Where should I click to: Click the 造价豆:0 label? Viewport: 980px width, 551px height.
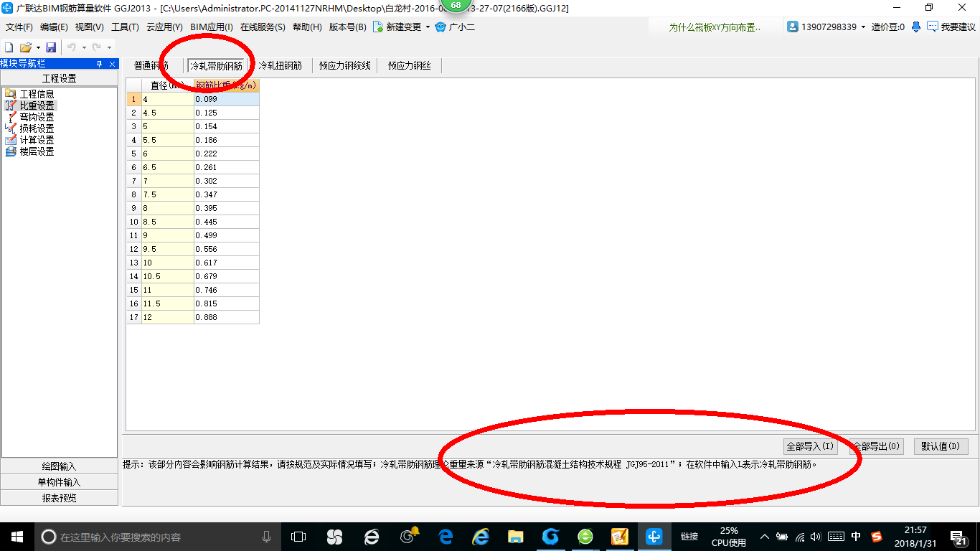[x=887, y=27]
